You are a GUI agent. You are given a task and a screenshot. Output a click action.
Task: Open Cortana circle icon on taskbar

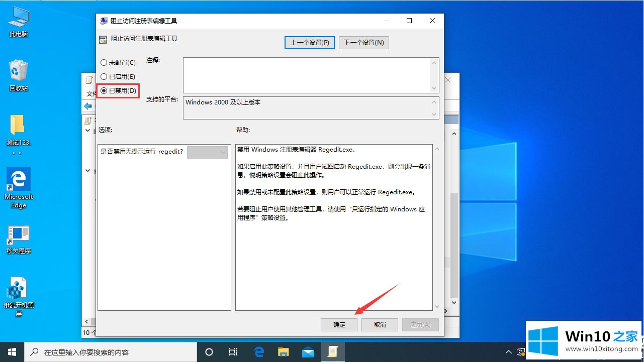click(x=210, y=352)
